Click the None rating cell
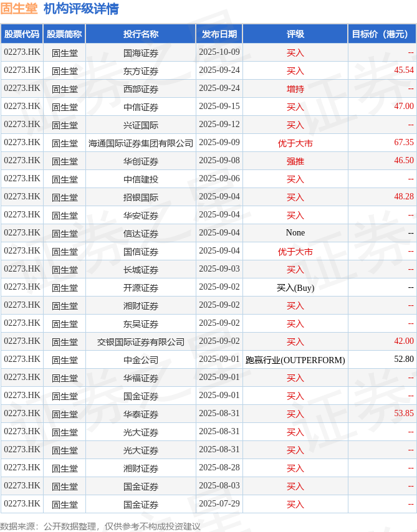This screenshot has width=417, height=532. 295,233
